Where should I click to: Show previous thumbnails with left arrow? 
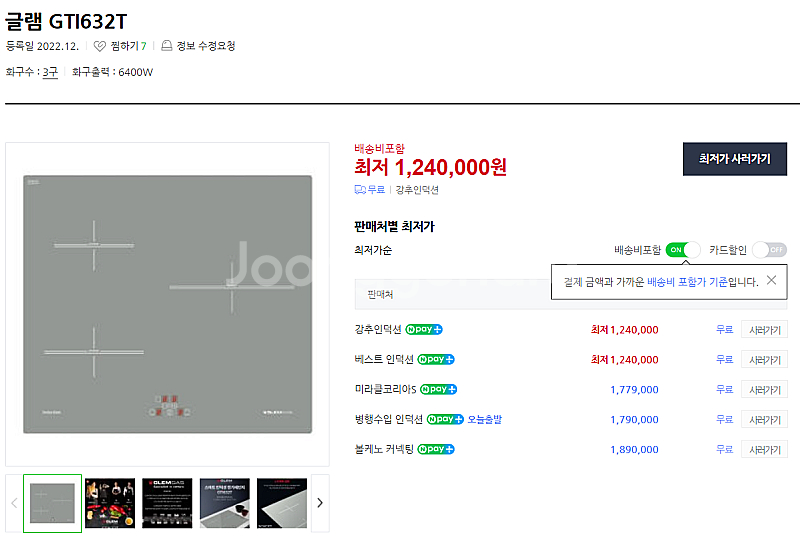point(14,503)
